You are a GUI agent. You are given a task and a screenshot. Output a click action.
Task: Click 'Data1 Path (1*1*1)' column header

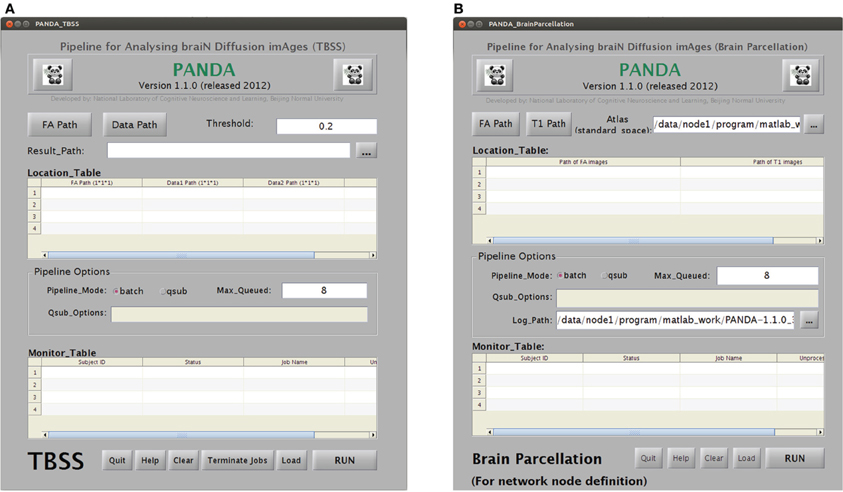pyautogui.click(x=192, y=183)
